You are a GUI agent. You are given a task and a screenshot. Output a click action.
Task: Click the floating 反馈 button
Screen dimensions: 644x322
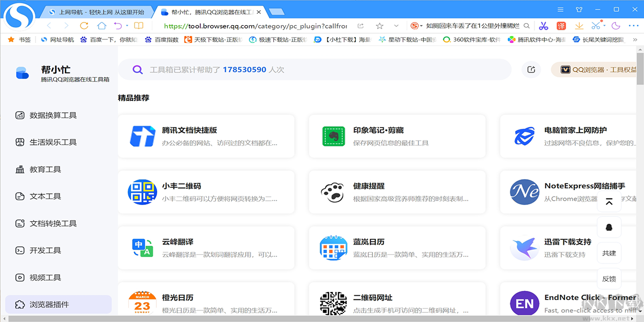pos(609,279)
